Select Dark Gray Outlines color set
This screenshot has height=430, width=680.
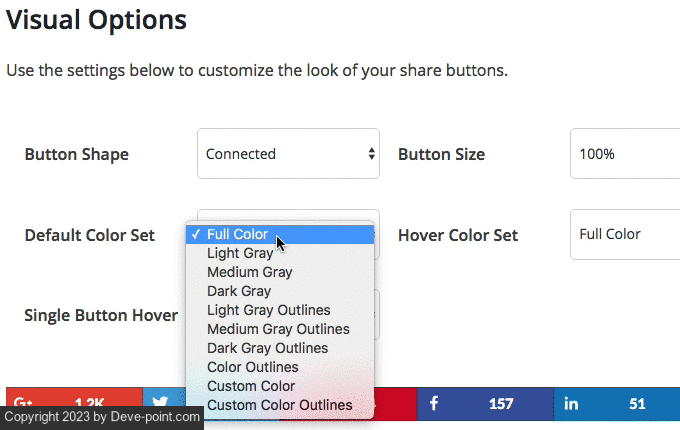267,348
